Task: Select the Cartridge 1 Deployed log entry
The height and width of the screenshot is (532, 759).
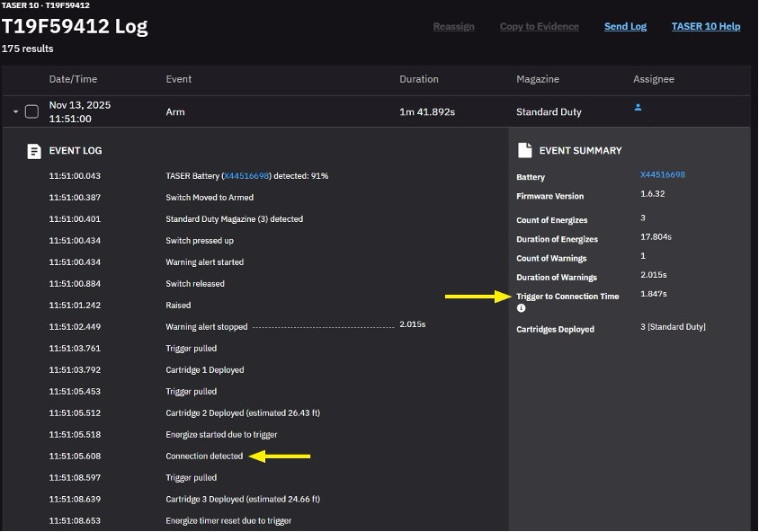Action: tap(204, 370)
